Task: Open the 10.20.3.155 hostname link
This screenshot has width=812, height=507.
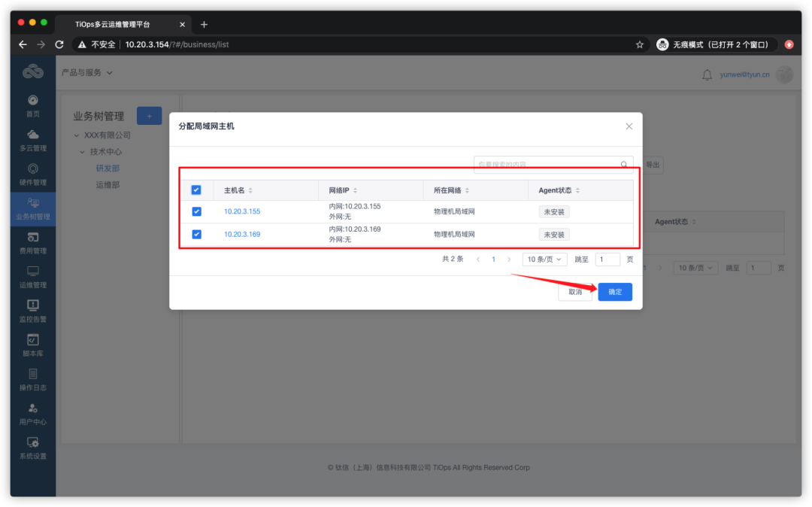Action: pos(241,211)
